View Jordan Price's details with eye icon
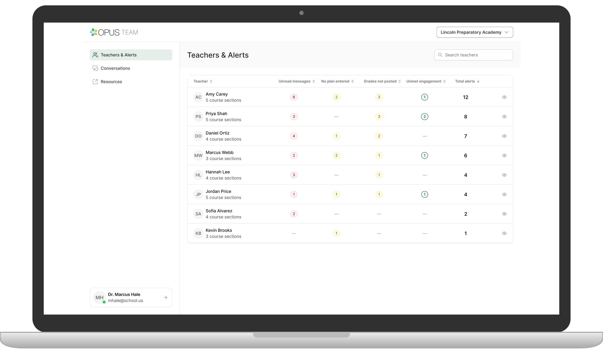 [x=504, y=195]
